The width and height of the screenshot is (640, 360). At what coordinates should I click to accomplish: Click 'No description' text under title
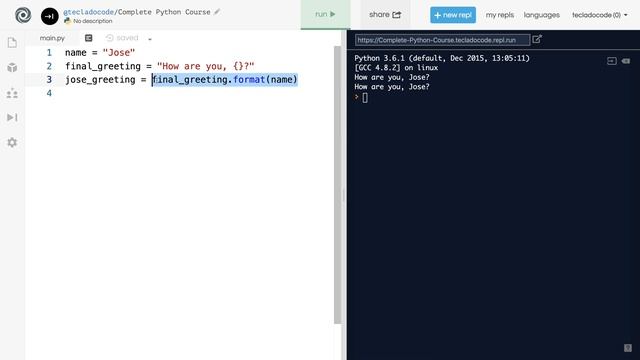[x=93, y=21]
